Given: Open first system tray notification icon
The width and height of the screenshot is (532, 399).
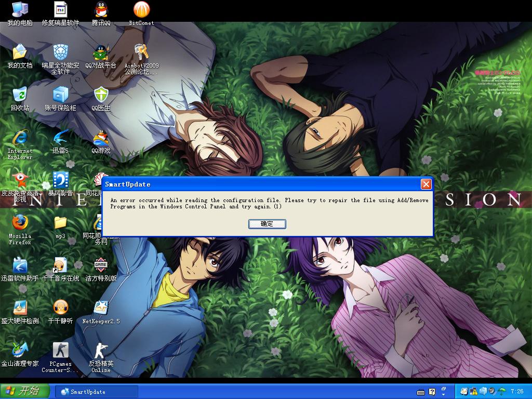Looking at the screenshot, I should 464,392.
